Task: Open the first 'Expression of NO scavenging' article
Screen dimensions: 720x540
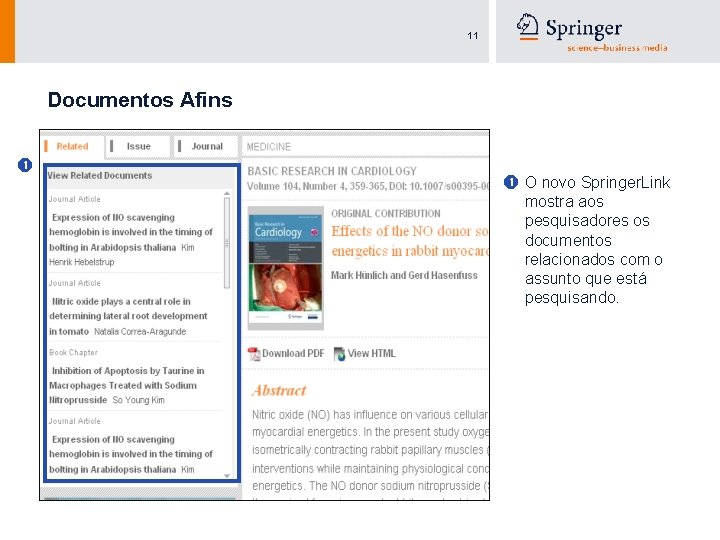Action: (131, 232)
